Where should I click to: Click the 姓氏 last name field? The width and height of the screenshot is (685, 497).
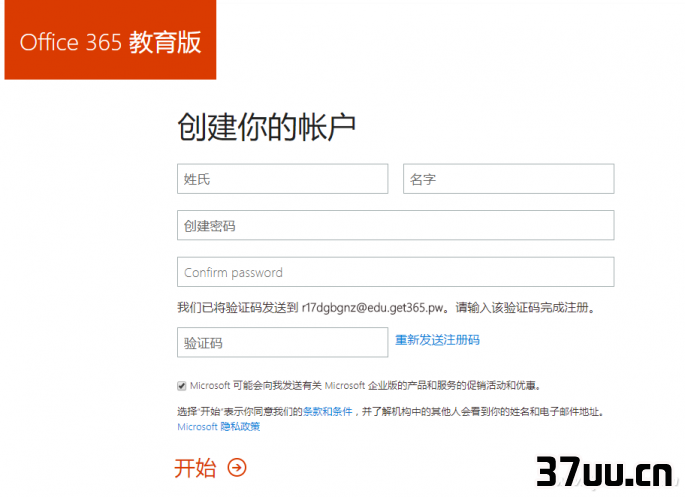tap(282, 179)
